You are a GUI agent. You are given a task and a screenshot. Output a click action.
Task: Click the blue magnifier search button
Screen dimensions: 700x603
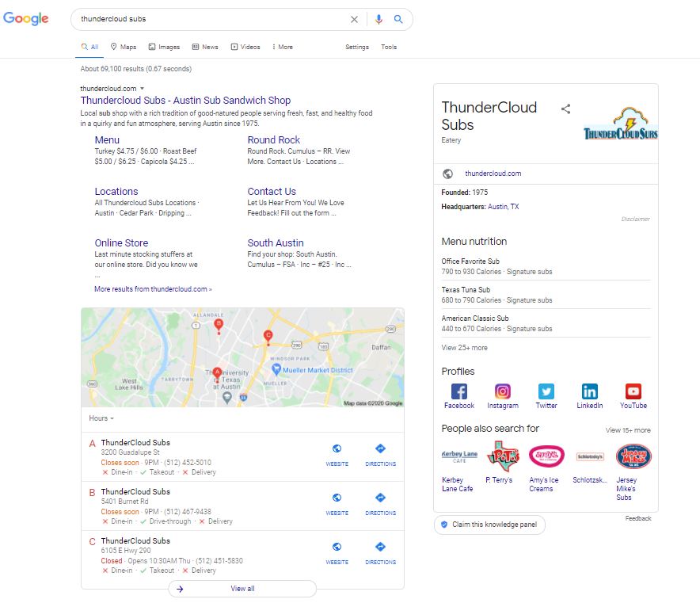398,19
